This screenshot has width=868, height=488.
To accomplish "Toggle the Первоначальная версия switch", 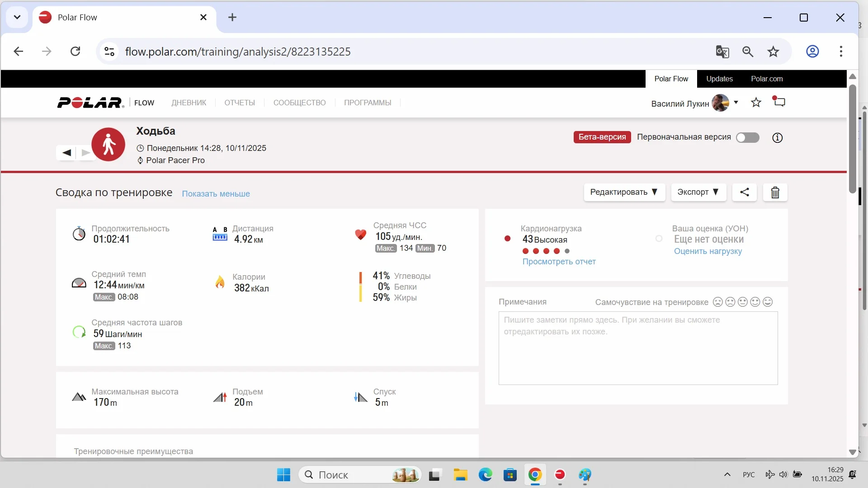I will pos(747,138).
